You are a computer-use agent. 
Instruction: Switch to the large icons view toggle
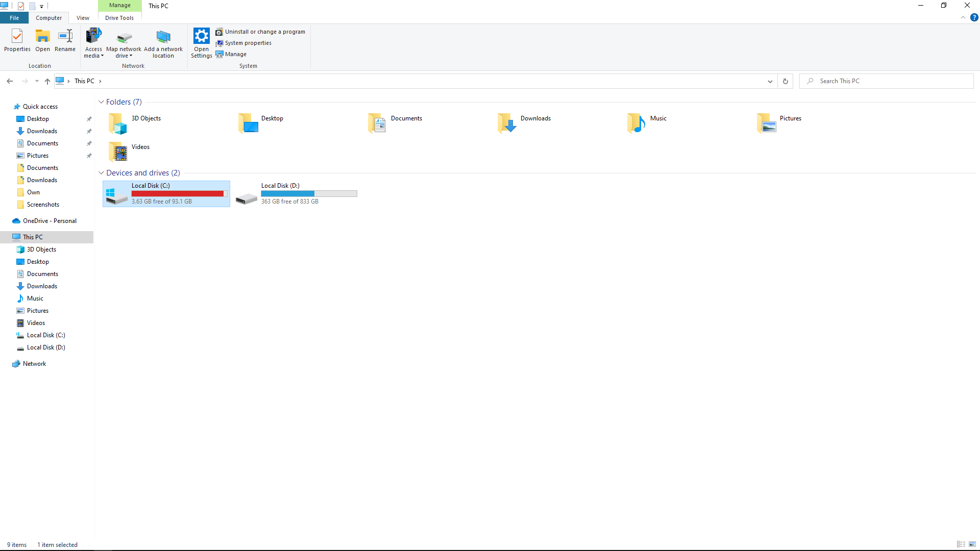click(972, 544)
